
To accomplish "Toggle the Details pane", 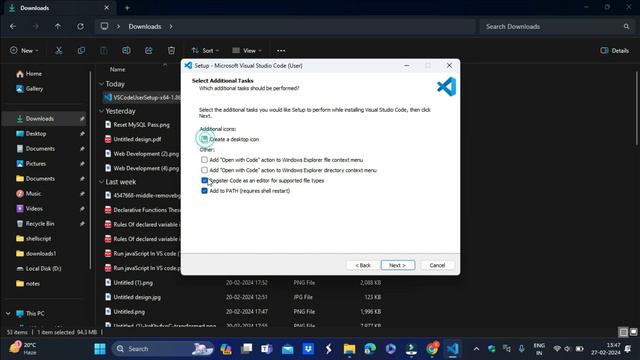I will 614,51.
